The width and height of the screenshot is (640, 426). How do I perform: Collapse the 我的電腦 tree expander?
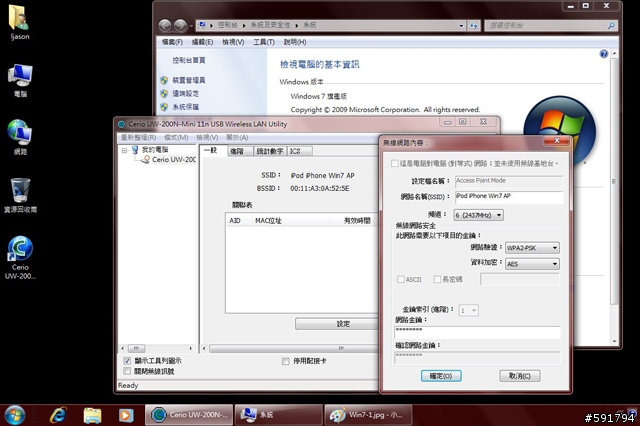[124, 150]
